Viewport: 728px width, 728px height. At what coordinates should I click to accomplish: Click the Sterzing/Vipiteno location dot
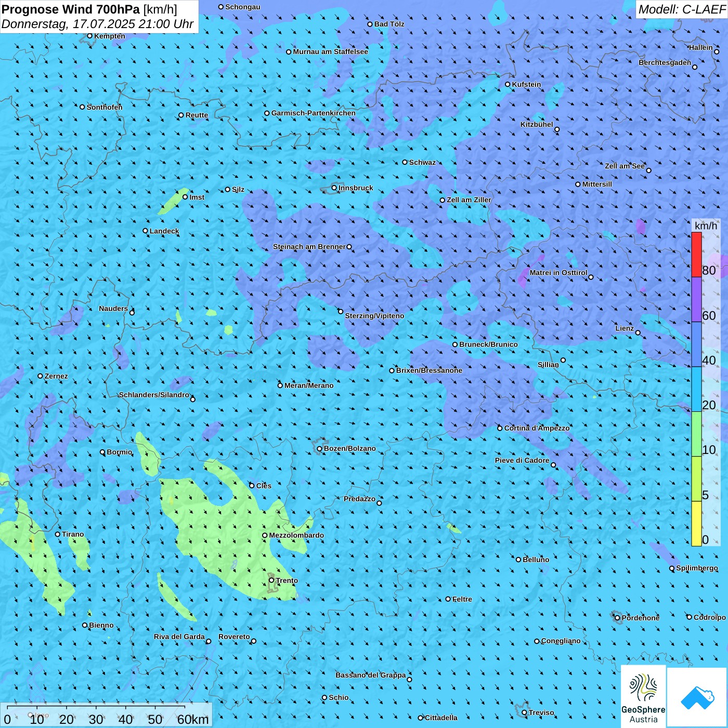(341, 311)
